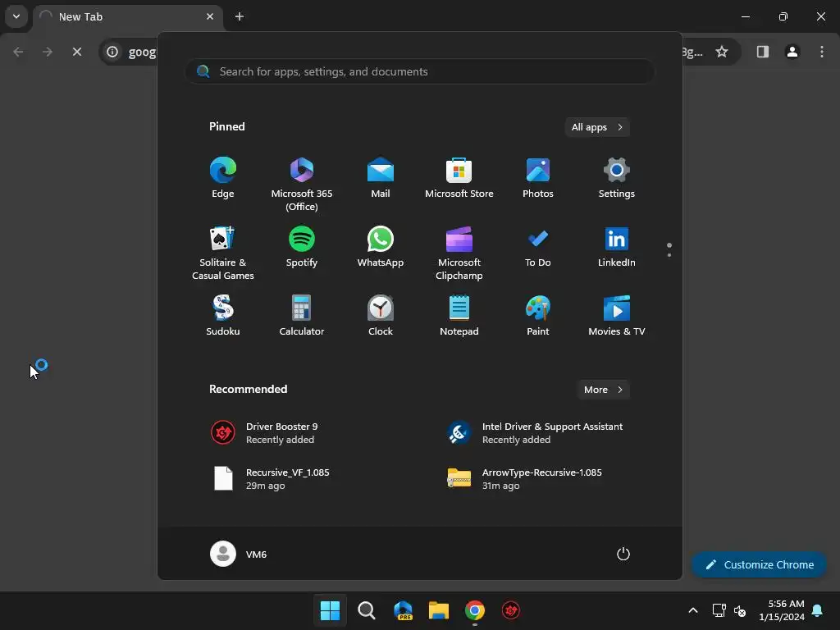Viewport: 840px width, 630px height.
Task: Click the Start menu search box
Action: coord(419,72)
